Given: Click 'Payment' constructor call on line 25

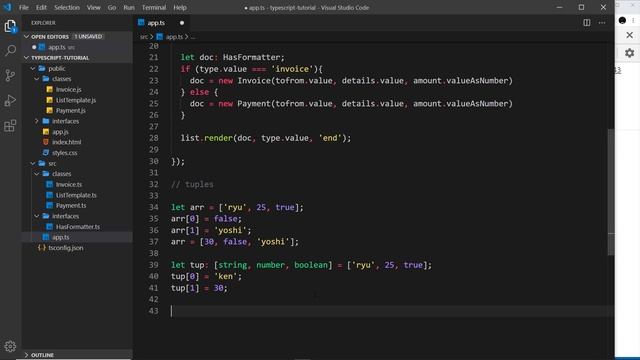Looking at the screenshot, I should [254, 104].
